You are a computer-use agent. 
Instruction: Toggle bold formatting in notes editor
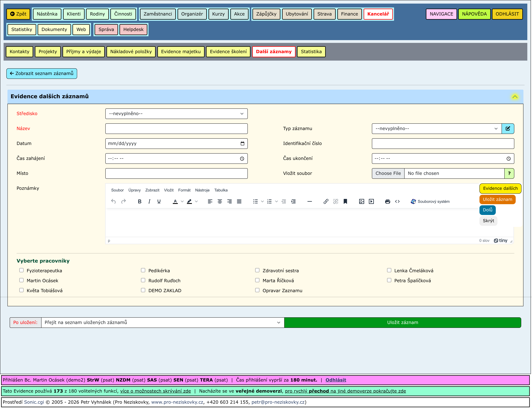140,202
